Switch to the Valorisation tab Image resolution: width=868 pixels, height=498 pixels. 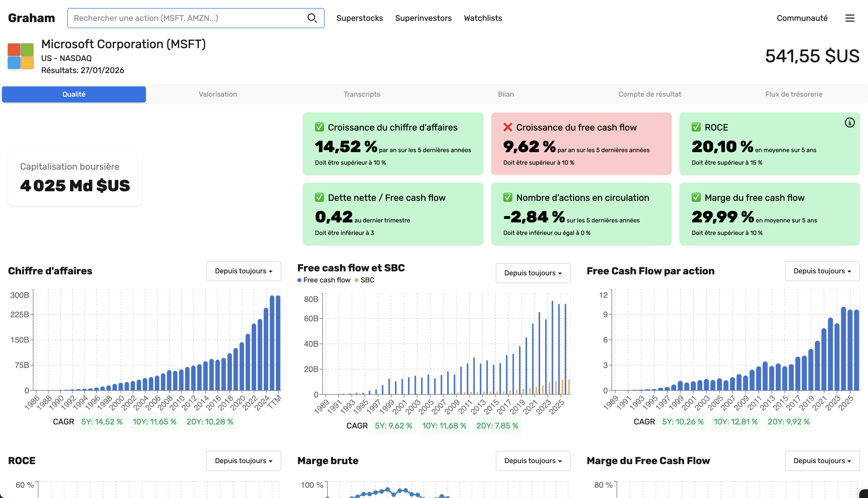point(218,94)
